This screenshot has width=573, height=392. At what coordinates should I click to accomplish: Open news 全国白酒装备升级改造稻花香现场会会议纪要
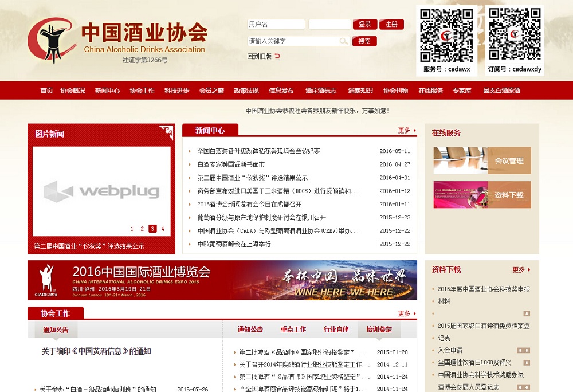[258, 151]
